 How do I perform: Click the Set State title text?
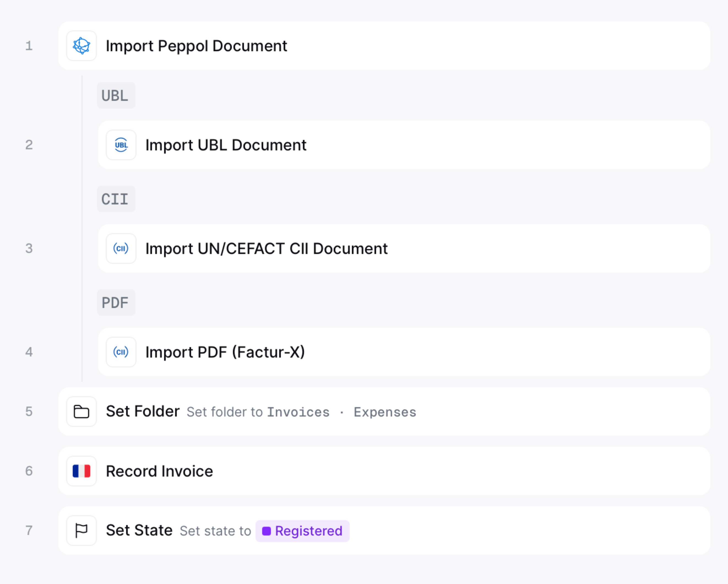coord(139,530)
